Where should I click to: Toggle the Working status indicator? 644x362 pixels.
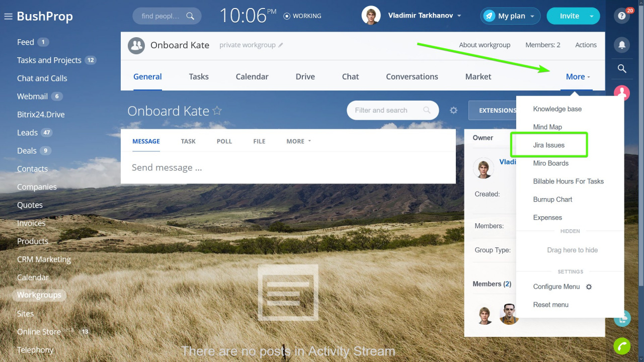coord(287,16)
